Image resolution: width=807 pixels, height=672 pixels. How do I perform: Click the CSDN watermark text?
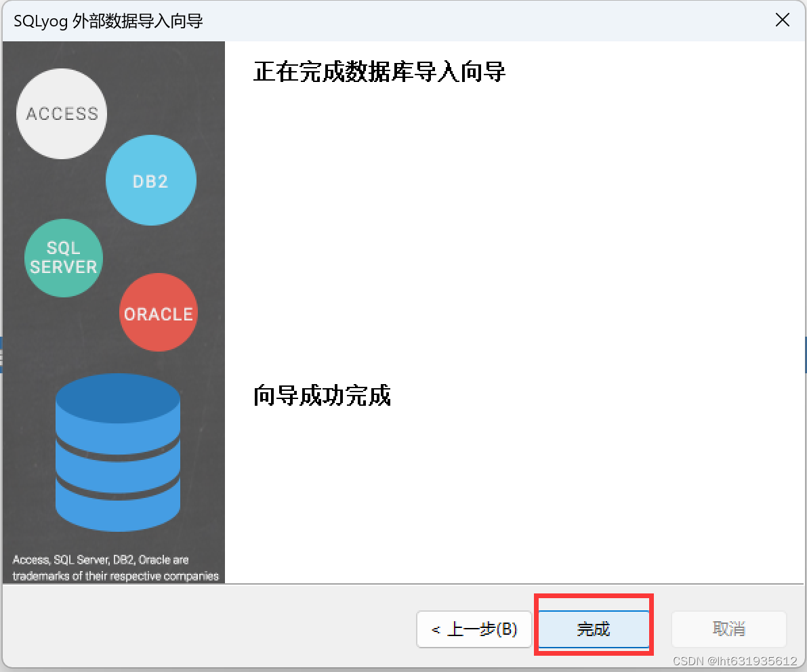click(x=736, y=660)
